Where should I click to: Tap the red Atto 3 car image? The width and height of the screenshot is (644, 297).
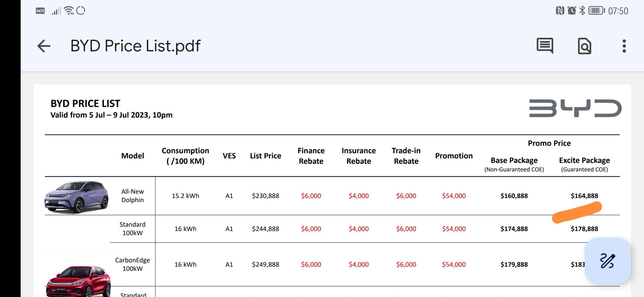(x=78, y=281)
